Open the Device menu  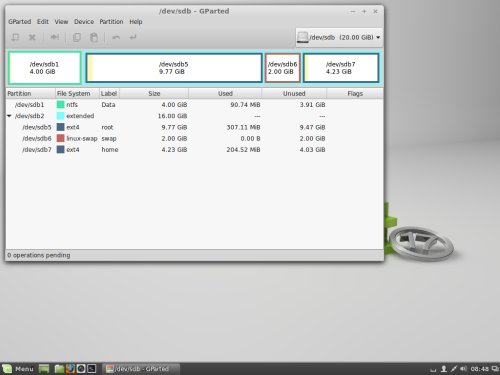(x=84, y=22)
